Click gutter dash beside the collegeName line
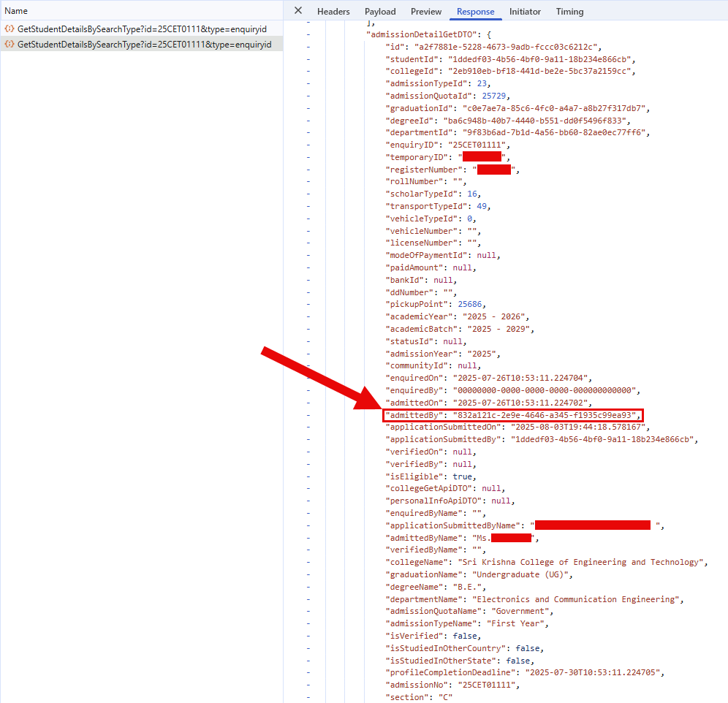728x703 pixels. pos(308,562)
